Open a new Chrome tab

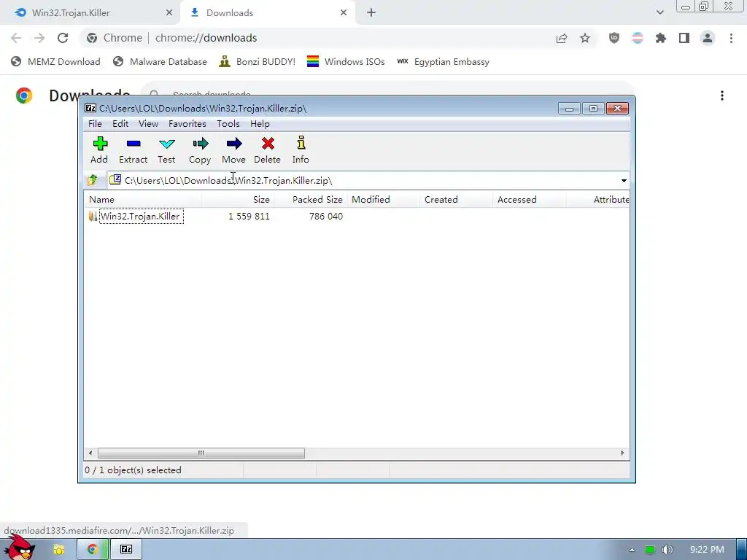[371, 13]
